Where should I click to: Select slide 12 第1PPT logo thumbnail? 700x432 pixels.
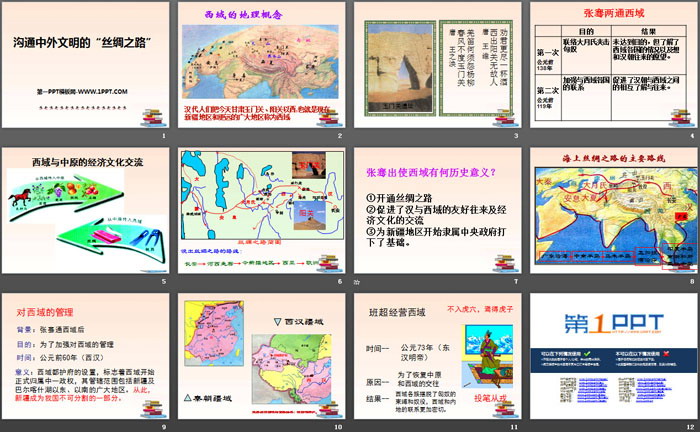[x=614, y=356]
